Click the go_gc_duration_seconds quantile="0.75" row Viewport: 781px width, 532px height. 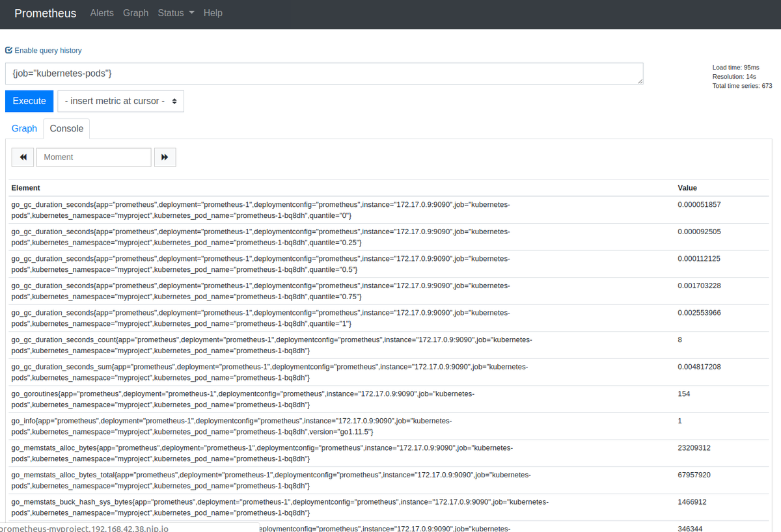(389, 291)
